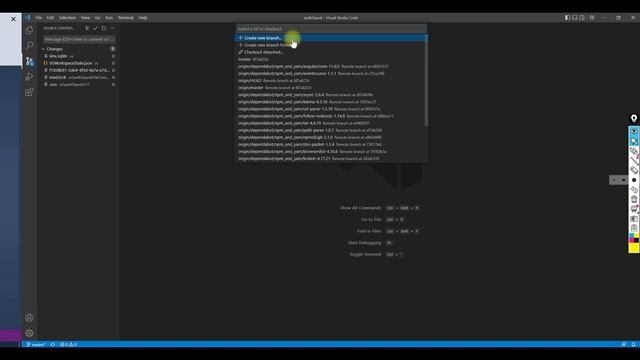Image resolution: width=640 pixels, height=360 pixels.
Task: Open the Explorer view in activity bar
Action: pyautogui.click(x=29, y=30)
